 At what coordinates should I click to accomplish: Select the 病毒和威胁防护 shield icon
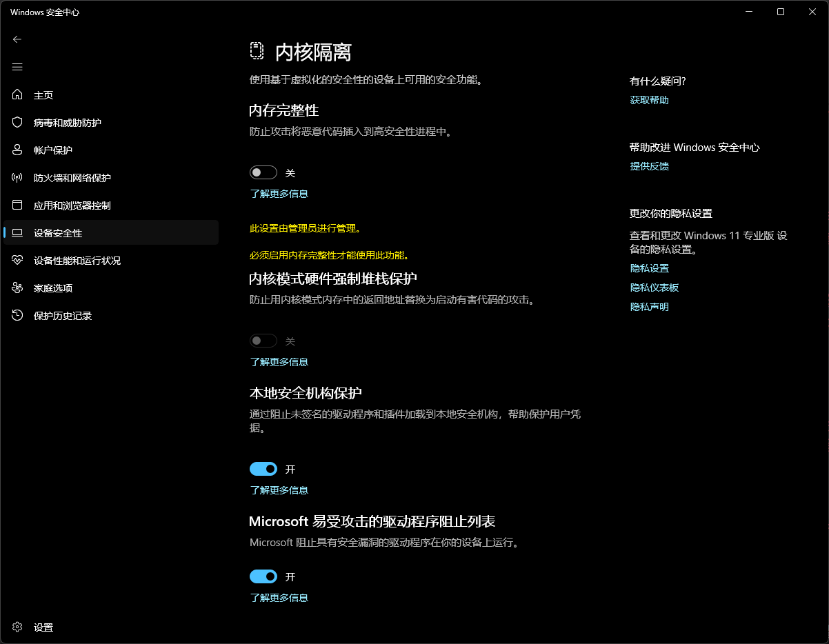[17, 122]
